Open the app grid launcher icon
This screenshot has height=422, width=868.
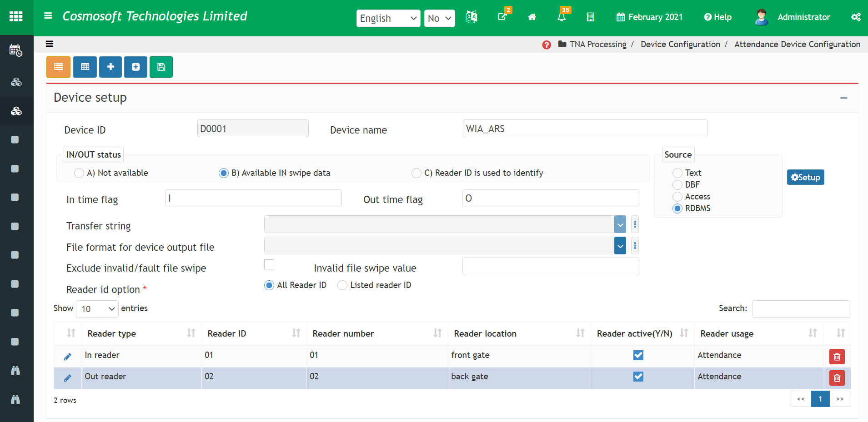pyautogui.click(x=16, y=17)
